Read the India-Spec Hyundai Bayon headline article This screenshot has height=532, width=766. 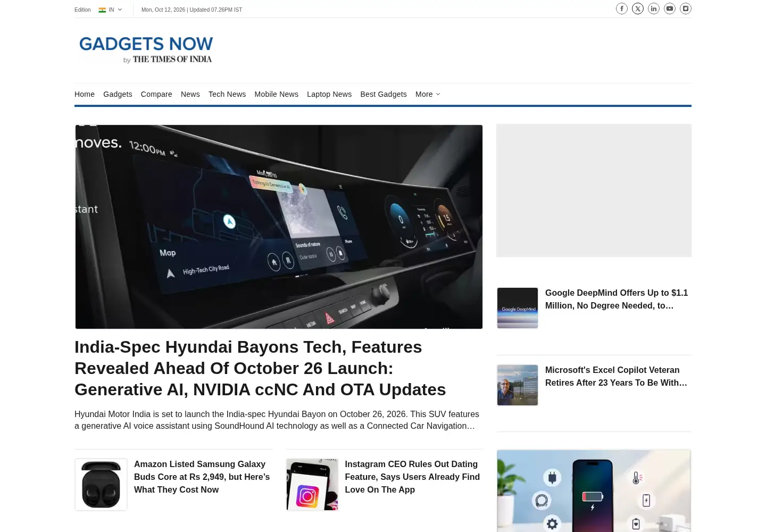[x=260, y=368]
